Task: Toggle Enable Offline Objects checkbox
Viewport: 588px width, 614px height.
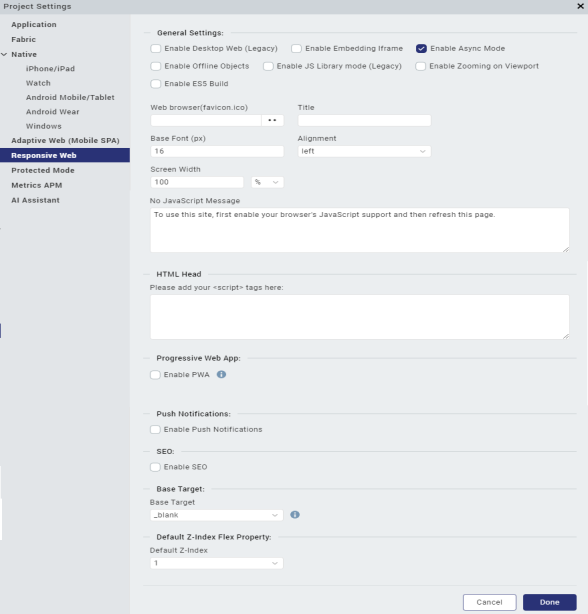Action: (155, 66)
